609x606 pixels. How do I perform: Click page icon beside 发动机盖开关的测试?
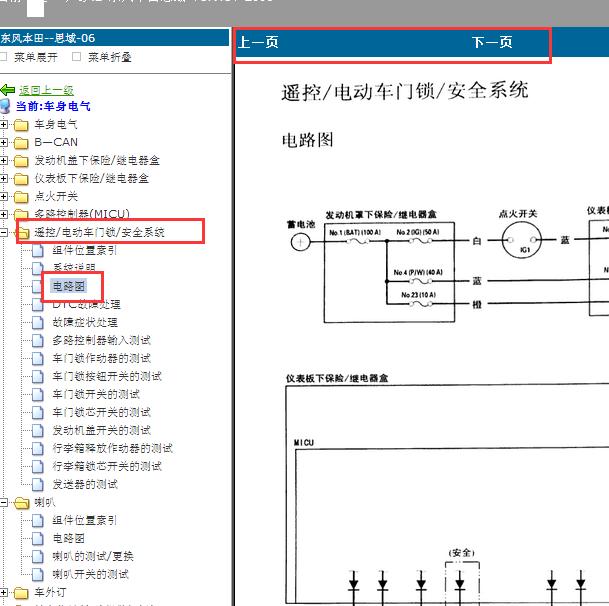coord(38,430)
